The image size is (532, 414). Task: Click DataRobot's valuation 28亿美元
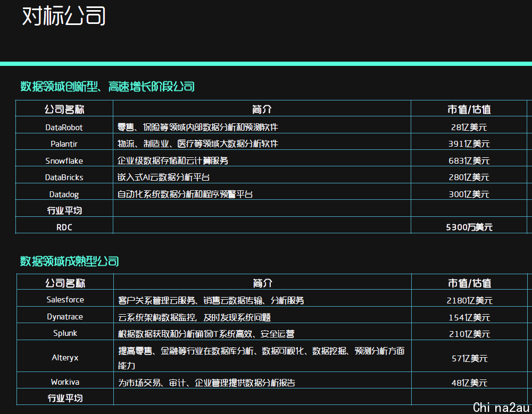click(469, 127)
